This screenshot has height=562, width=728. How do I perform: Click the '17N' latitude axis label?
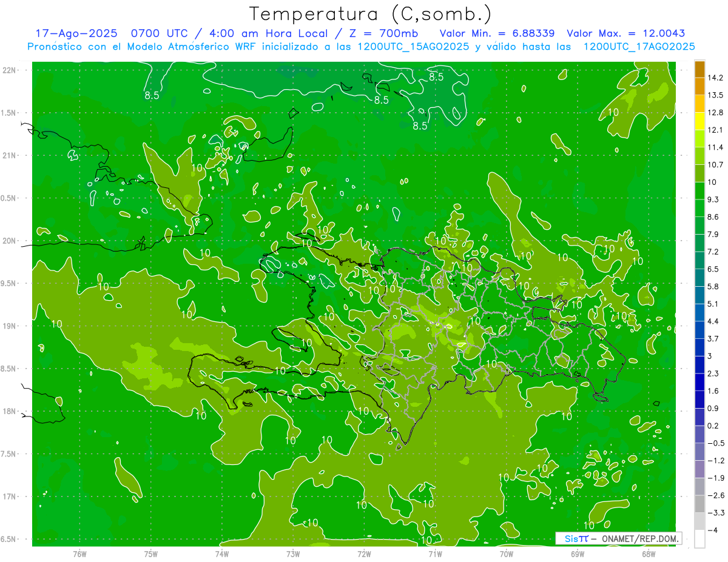(10, 497)
